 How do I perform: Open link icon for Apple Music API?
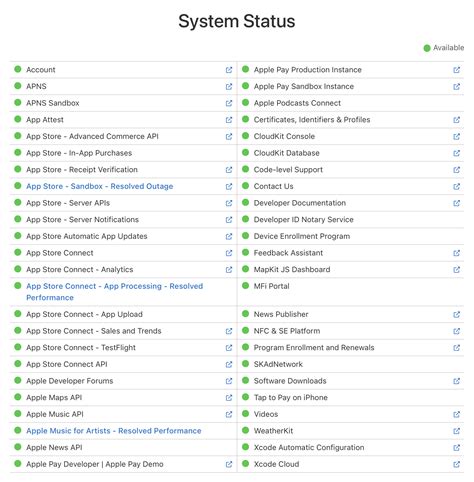pos(229,414)
